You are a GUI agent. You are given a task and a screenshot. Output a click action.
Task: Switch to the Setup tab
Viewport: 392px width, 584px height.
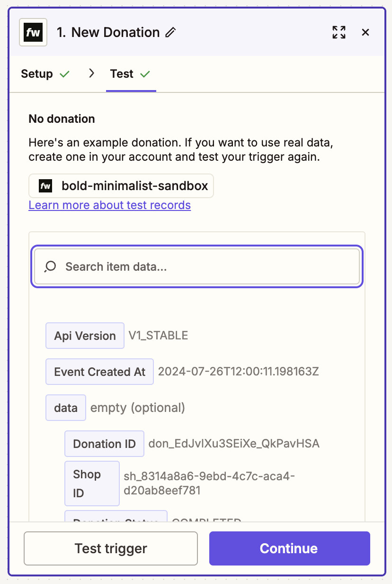click(x=37, y=74)
